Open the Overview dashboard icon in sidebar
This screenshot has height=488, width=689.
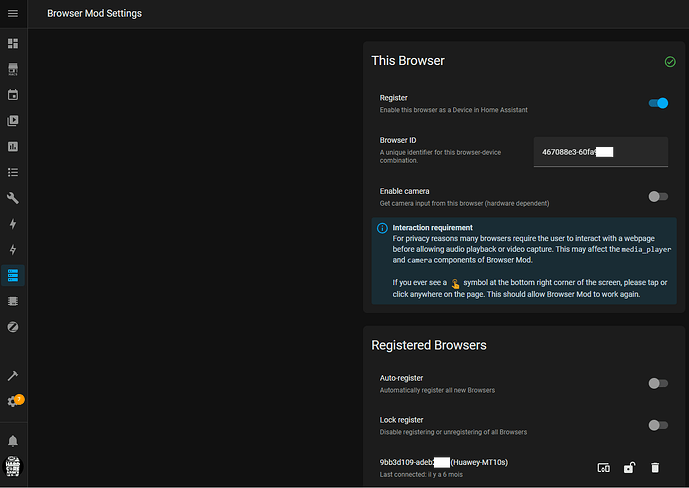13,43
